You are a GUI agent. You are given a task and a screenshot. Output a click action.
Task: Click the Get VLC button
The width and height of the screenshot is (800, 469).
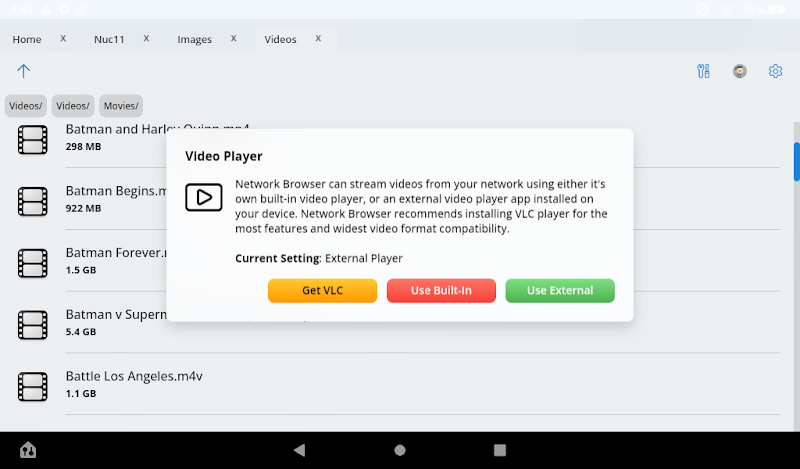pos(322,290)
